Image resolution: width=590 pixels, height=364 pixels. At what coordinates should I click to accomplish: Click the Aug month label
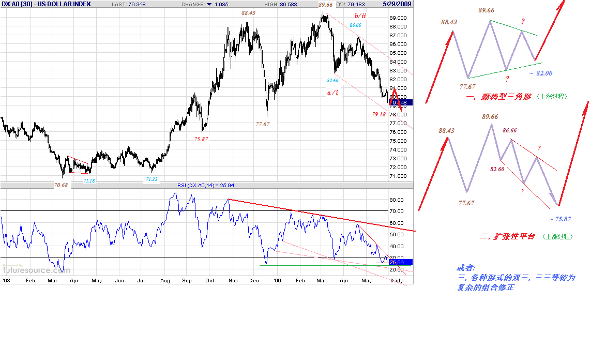pyautogui.click(x=165, y=280)
